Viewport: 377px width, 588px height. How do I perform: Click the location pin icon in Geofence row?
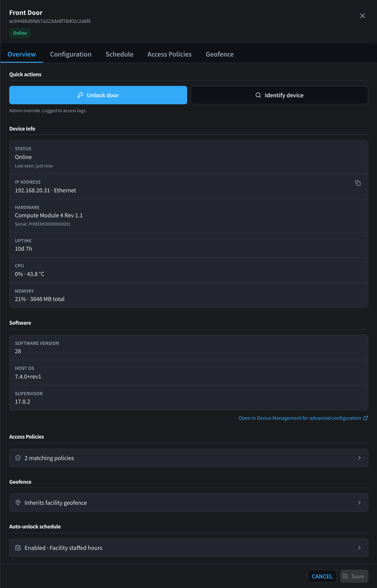[x=18, y=503]
